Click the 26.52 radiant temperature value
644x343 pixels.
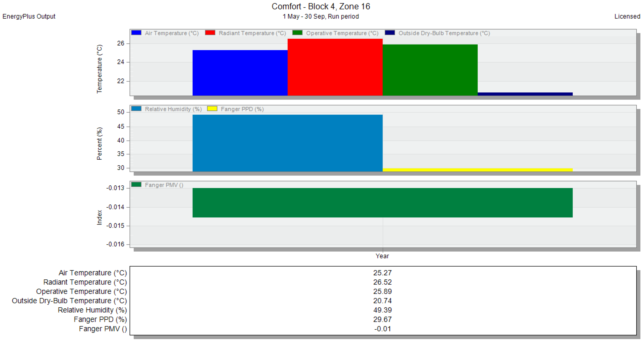382,282
